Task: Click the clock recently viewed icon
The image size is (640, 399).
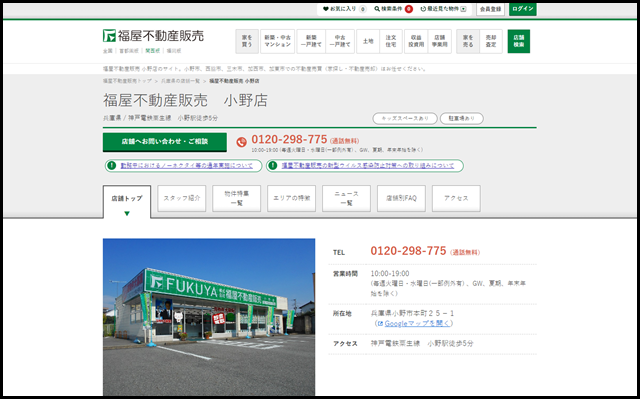Action: point(423,9)
